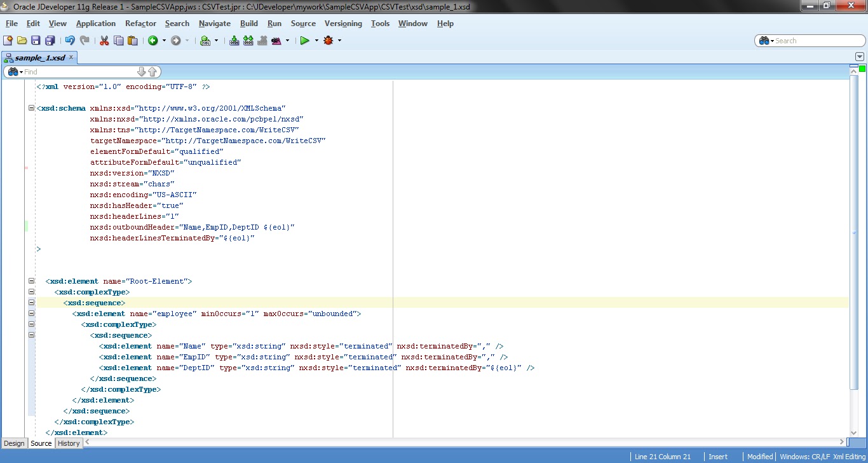Collapse the xsd:schema code fold
The width and height of the screenshot is (868, 463).
(x=31, y=107)
